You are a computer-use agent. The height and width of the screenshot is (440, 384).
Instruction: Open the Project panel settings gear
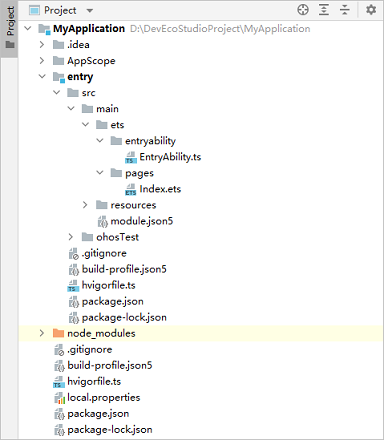click(371, 10)
